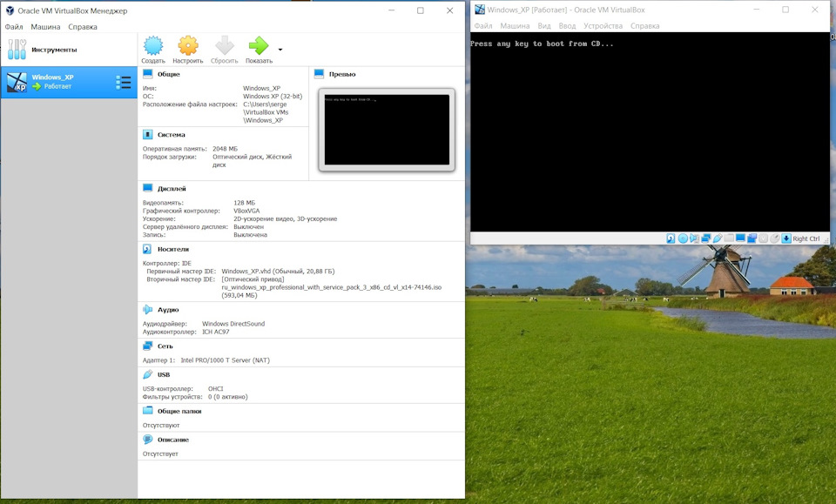Click the Создать (New) toolbar icon

(153, 46)
